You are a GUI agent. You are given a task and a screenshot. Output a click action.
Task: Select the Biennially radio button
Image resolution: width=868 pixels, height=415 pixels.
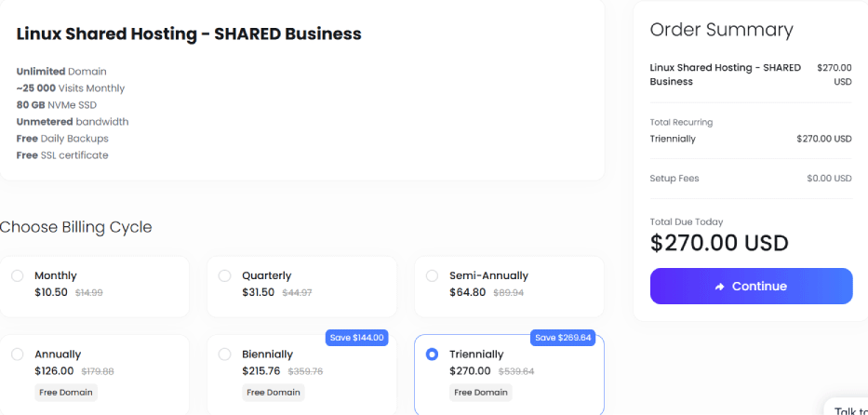(x=224, y=355)
